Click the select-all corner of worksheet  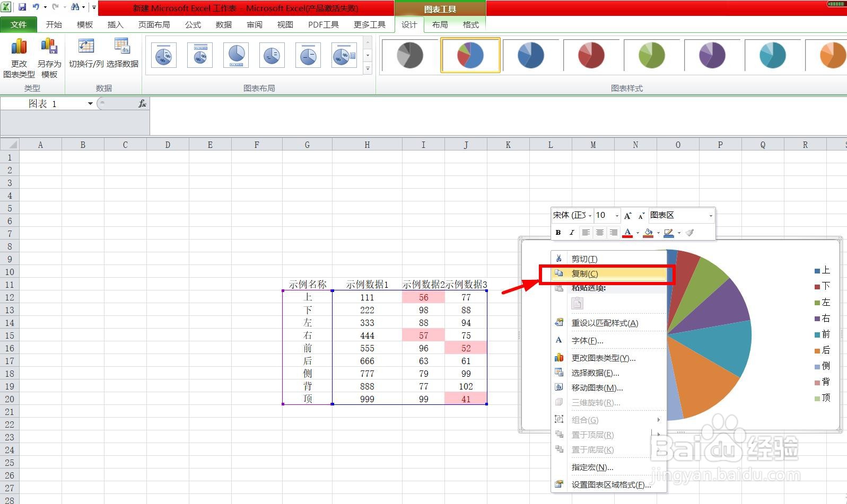click(10, 144)
